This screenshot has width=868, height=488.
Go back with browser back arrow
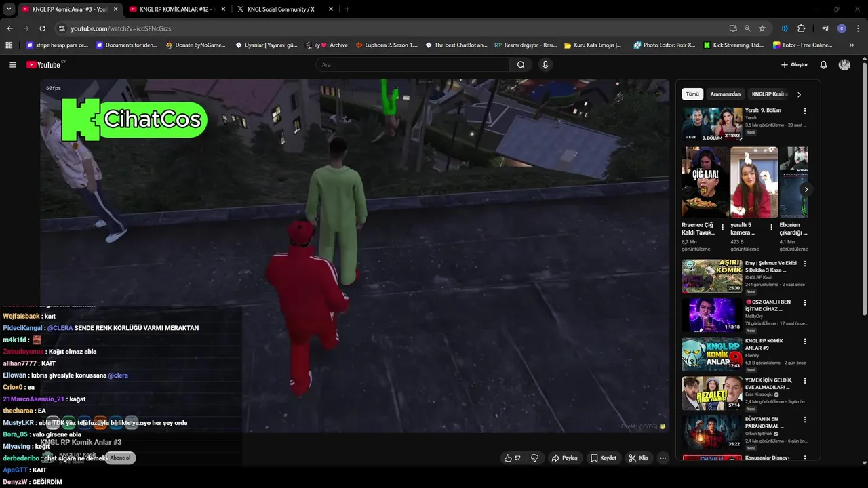(x=9, y=28)
